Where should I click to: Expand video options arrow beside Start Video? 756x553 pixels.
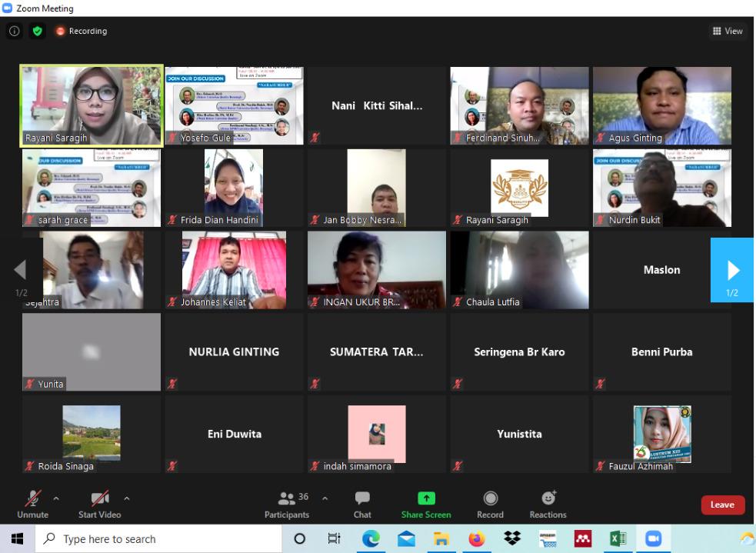pos(127,498)
